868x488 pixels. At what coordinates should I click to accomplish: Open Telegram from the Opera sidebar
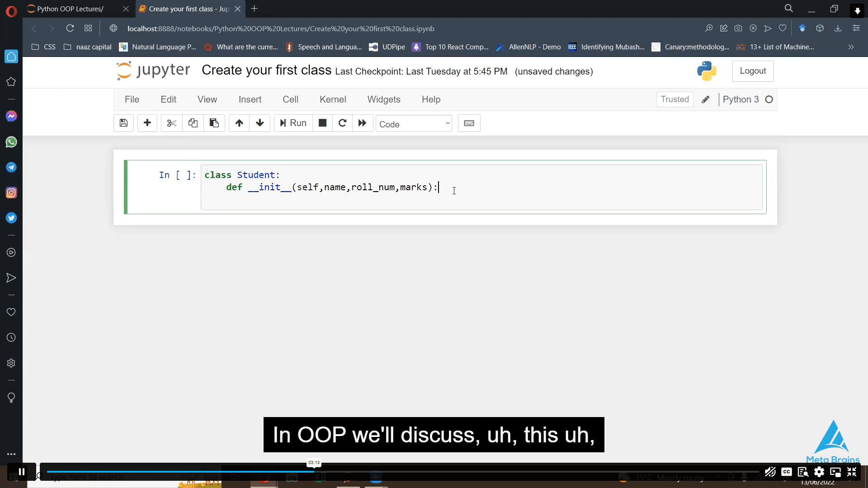tap(11, 167)
